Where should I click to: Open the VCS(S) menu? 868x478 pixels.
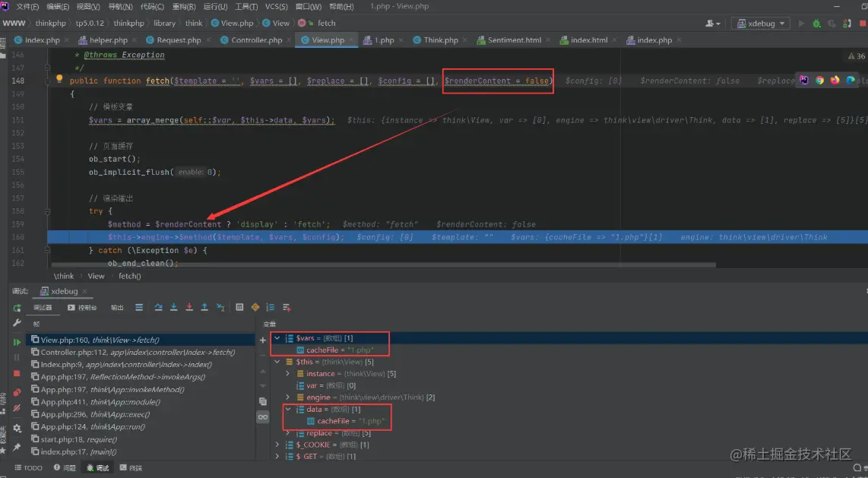[x=276, y=7]
